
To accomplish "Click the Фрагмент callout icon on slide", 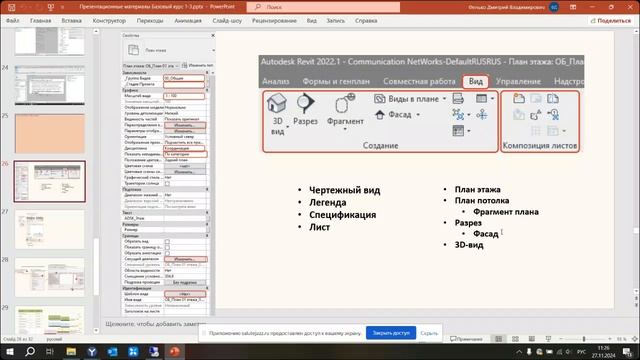I will point(345,103).
